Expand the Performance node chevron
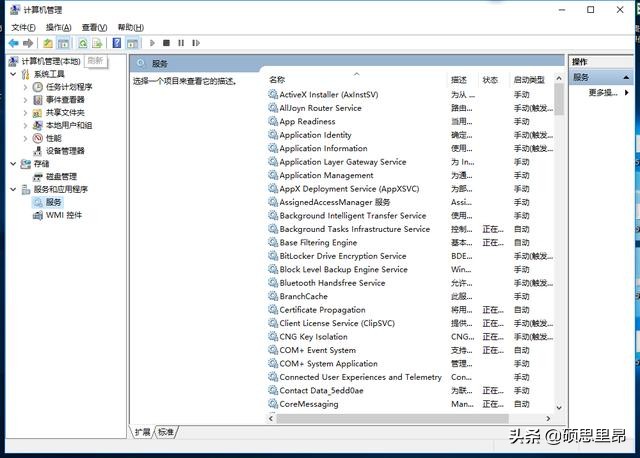Image resolution: width=640 pixels, height=458 pixels. (x=25, y=138)
